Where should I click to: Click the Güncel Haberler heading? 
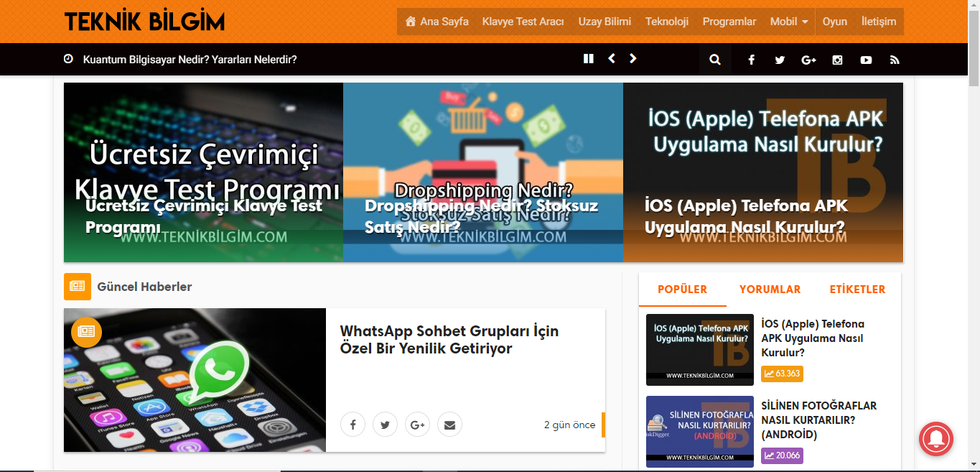pyautogui.click(x=144, y=287)
